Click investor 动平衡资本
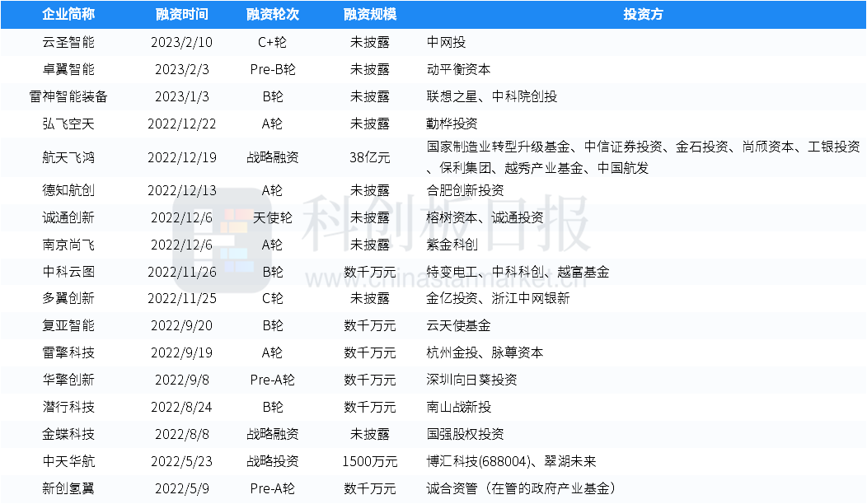 pos(459,69)
